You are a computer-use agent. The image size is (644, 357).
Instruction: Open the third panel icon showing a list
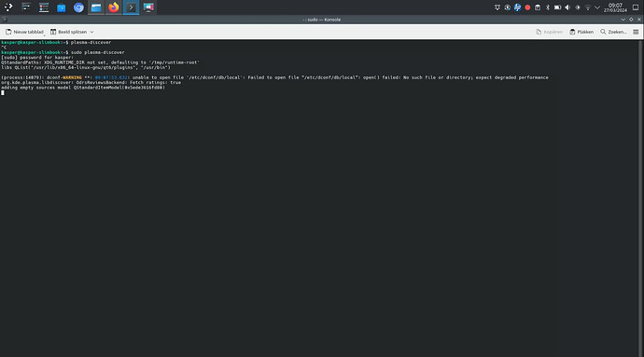pyautogui.click(x=44, y=7)
